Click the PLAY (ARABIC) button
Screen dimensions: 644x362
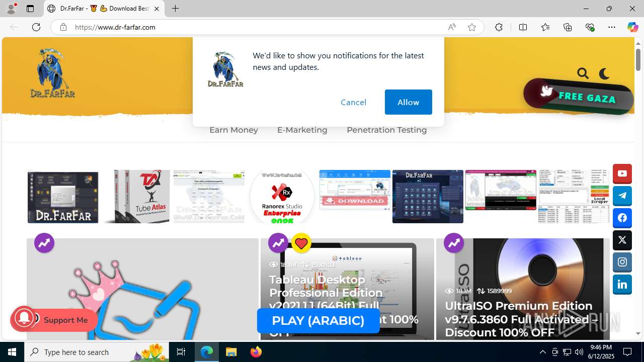[318, 321]
